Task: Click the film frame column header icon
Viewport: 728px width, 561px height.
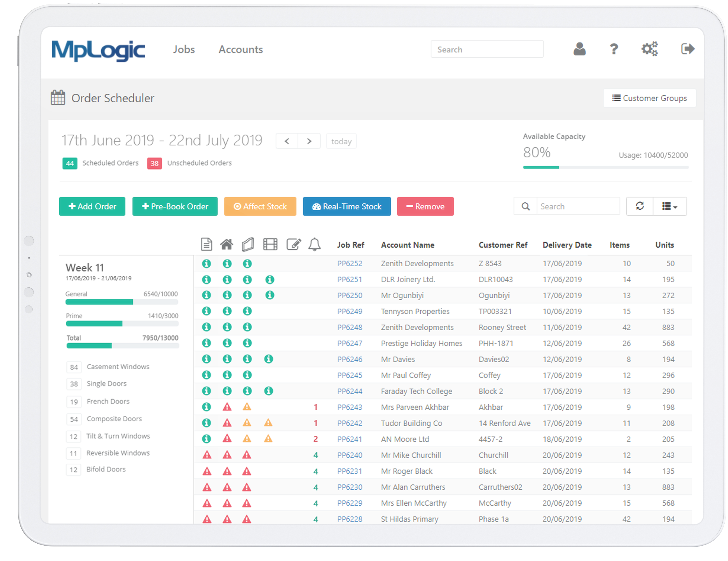Action: tap(270, 244)
